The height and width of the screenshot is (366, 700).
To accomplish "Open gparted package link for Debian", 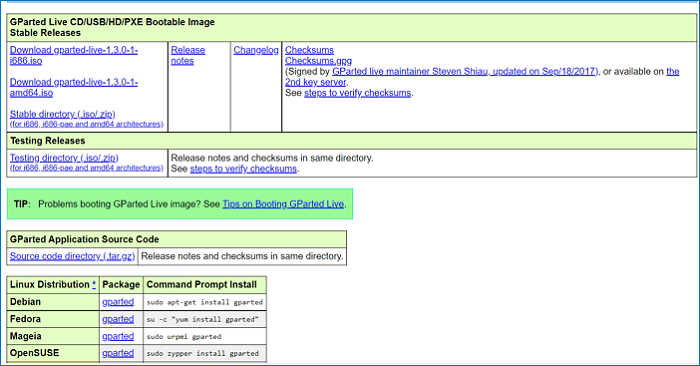I will click(x=118, y=302).
